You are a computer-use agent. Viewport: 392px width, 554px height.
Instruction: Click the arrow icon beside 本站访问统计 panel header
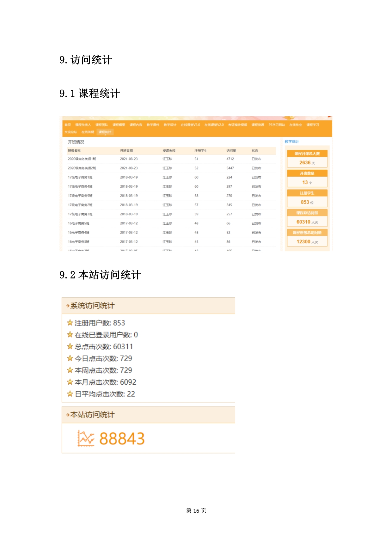68,415
